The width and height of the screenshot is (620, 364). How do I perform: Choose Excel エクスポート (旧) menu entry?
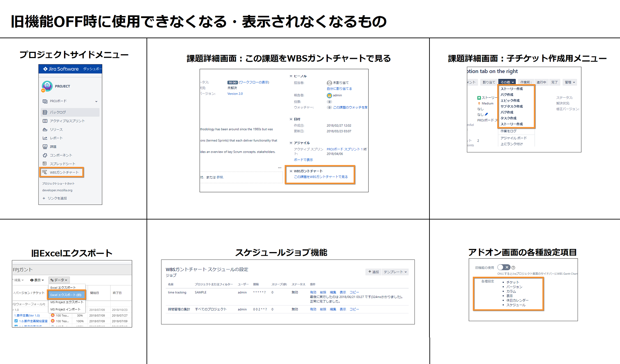click(x=67, y=295)
